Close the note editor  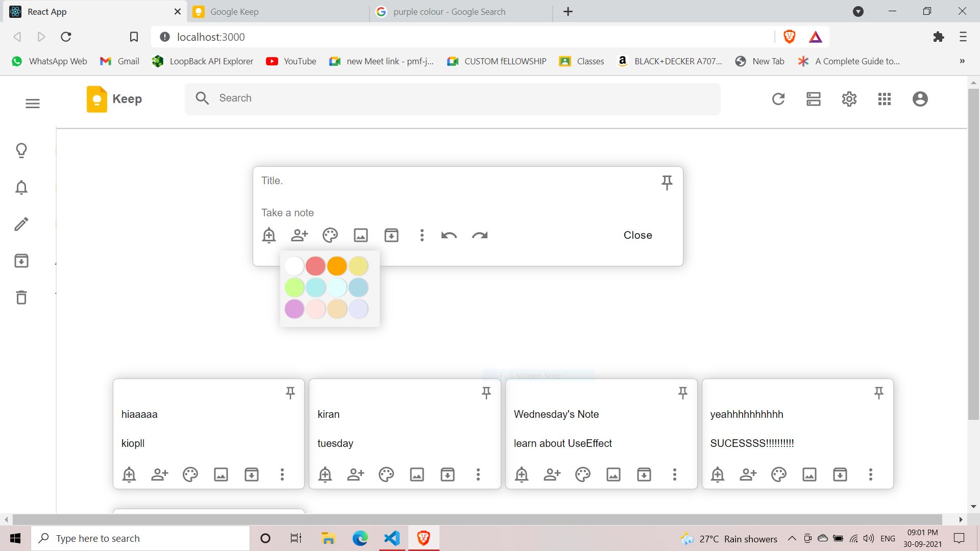pos(638,235)
